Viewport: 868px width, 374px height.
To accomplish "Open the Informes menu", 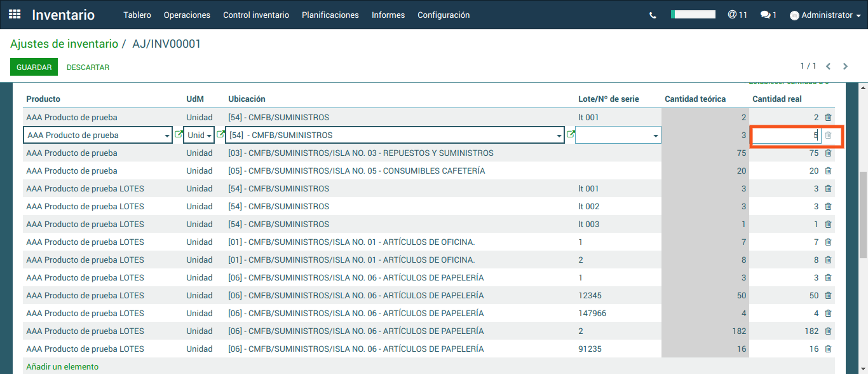I will [388, 15].
